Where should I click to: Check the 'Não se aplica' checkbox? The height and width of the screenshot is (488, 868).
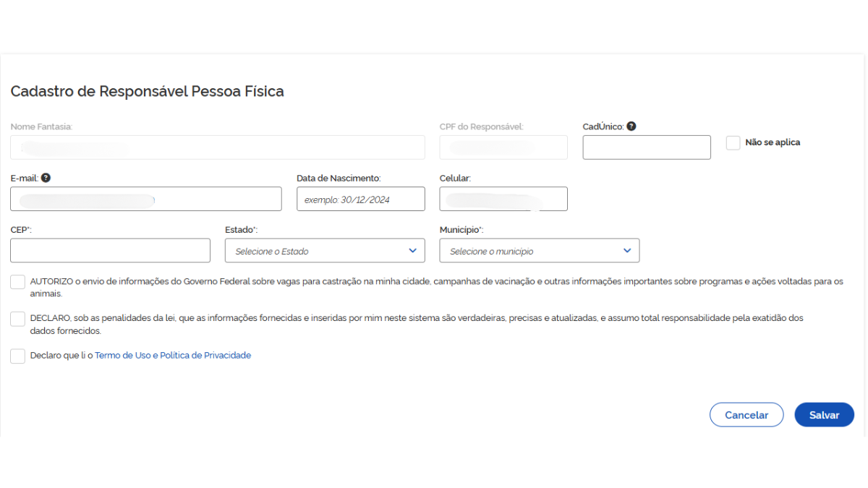coord(733,142)
